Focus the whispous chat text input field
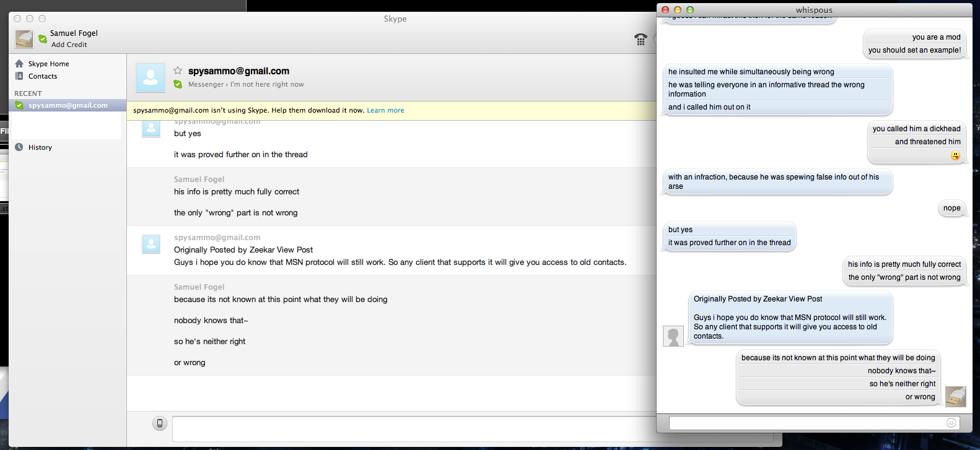Screen dimensions: 980x450 coord(814,423)
